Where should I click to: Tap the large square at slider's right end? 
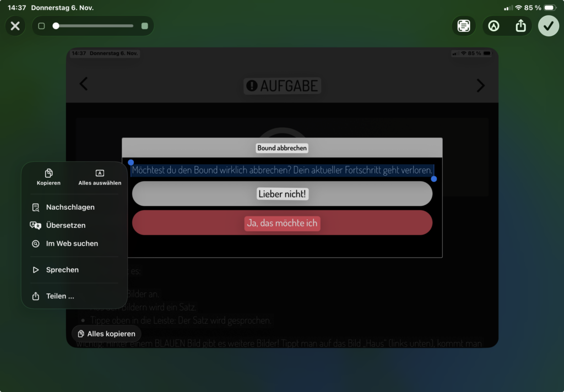pos(145,26)
